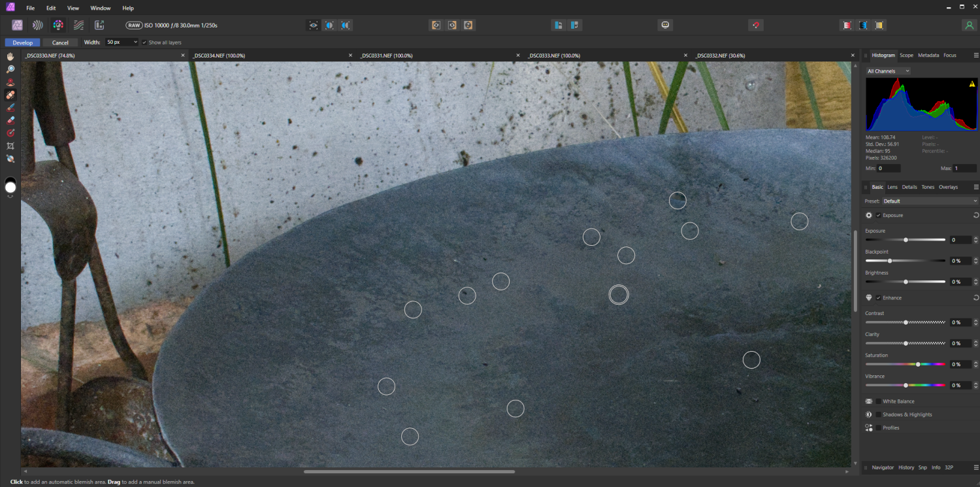Switch to the Metadata tab
The height and width of the screenshot is (487, 980).
(x=928, y=55)
